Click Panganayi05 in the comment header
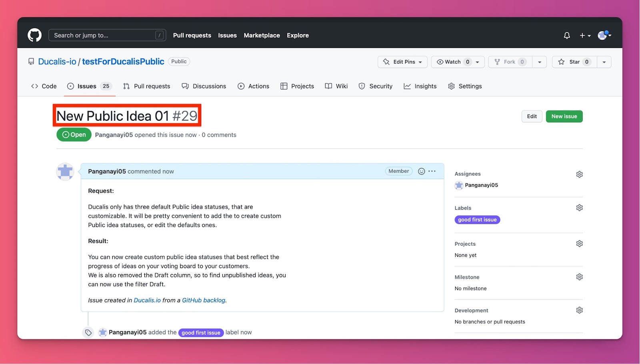Viewport: 640px width, 364px height. pos(107,171)
